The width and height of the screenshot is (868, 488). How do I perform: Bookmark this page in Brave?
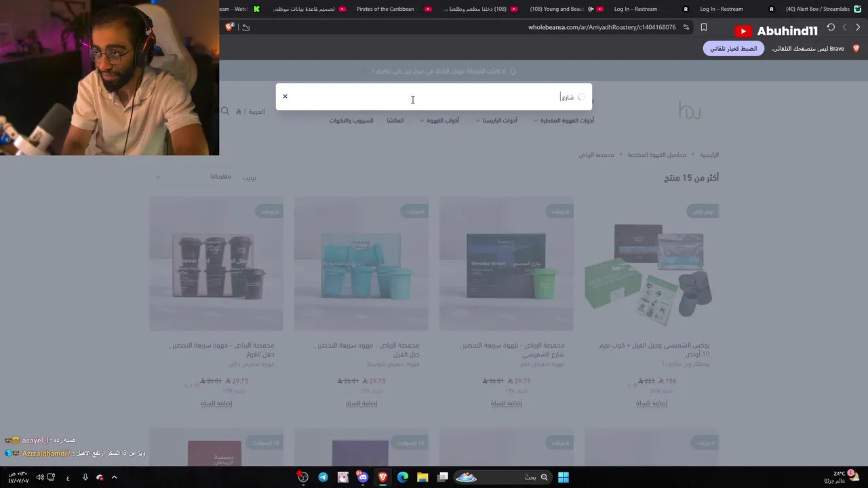(x=704, y=27)
